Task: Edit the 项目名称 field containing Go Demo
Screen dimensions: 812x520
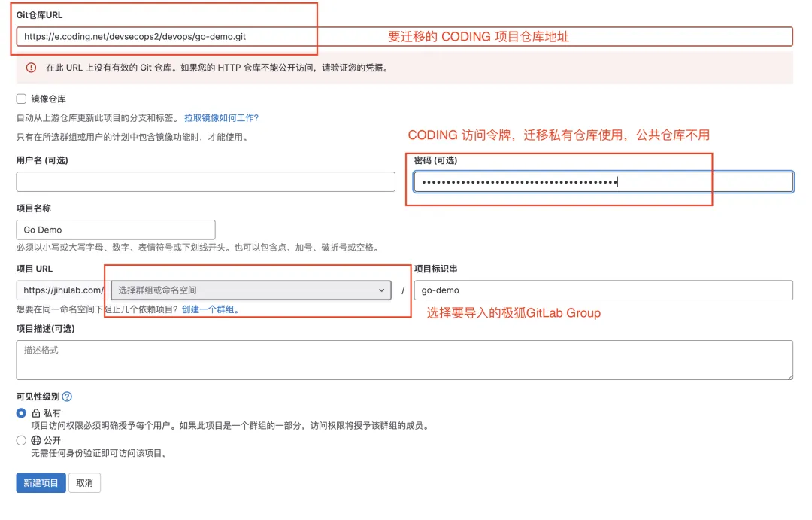Action: coord(116,230)
